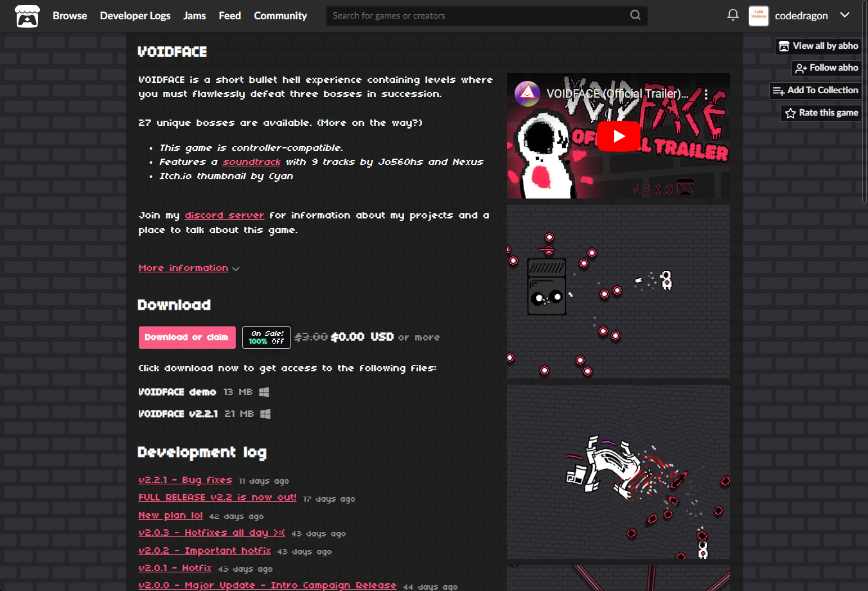This screenshot has height=591, width=868.
Task: Follow abho
Action: 827,68
